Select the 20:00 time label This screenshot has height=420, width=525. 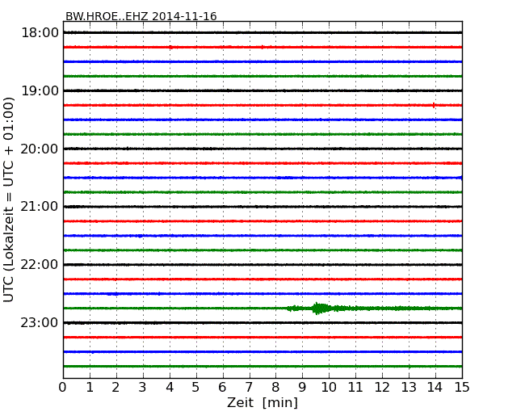pos(40,149)
